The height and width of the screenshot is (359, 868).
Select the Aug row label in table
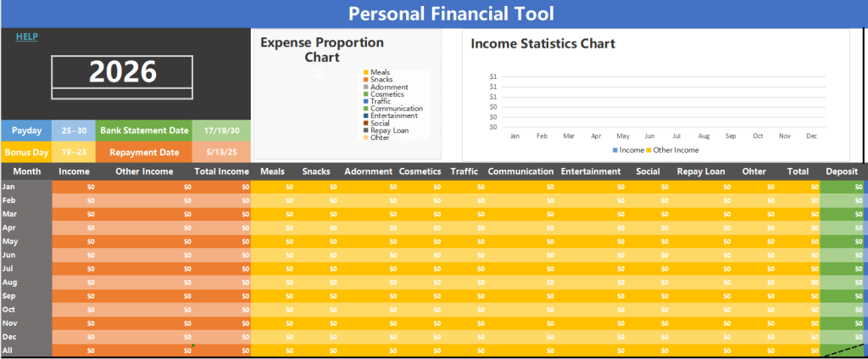(10, 282)
